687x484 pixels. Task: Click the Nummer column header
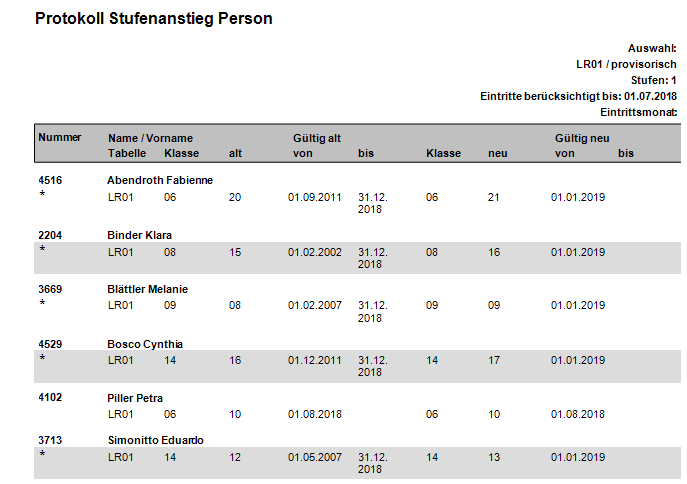pos(60,137)
